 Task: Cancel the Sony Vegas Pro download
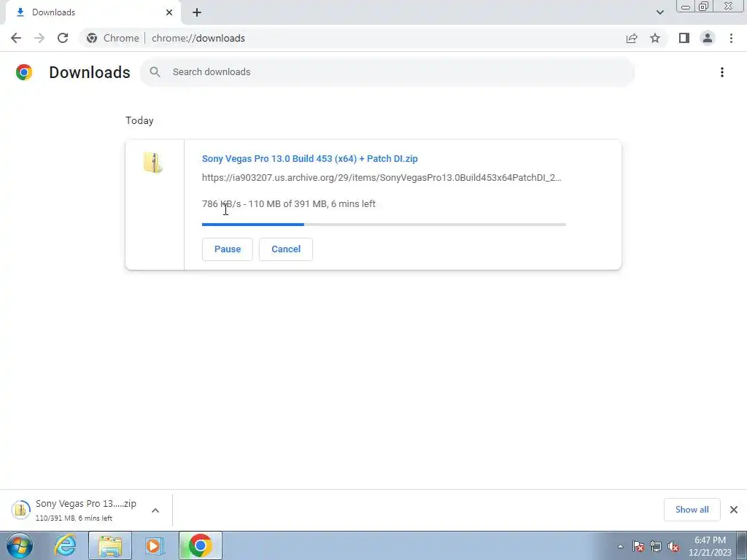click(x=286, y=249)
